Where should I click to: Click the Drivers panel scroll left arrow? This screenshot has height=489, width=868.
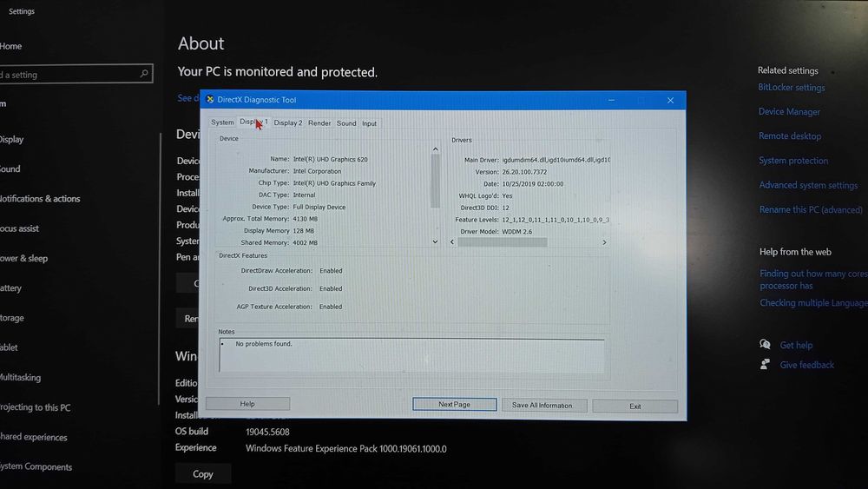pos(452,242)
